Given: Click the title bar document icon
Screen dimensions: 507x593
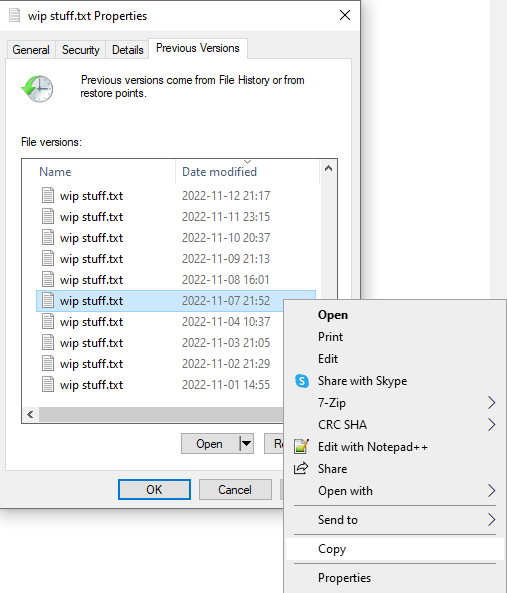Looking at the screenshot, I should point(14,16).
